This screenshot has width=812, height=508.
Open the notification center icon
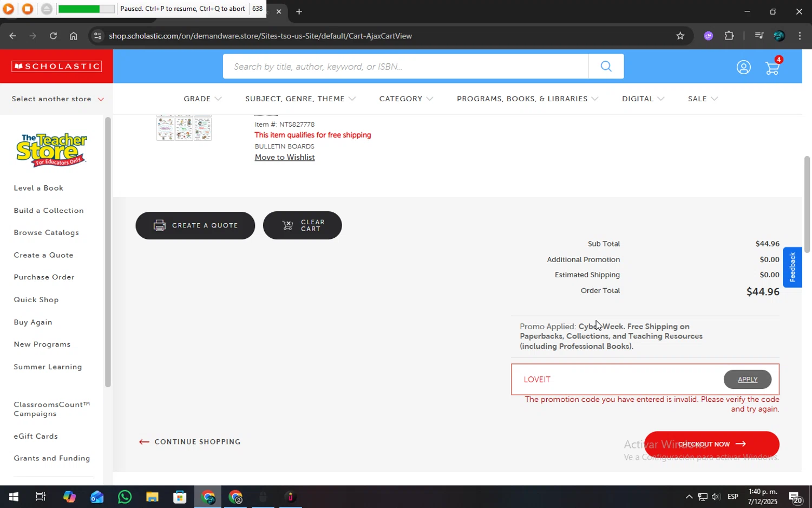[x=795, y=497]
